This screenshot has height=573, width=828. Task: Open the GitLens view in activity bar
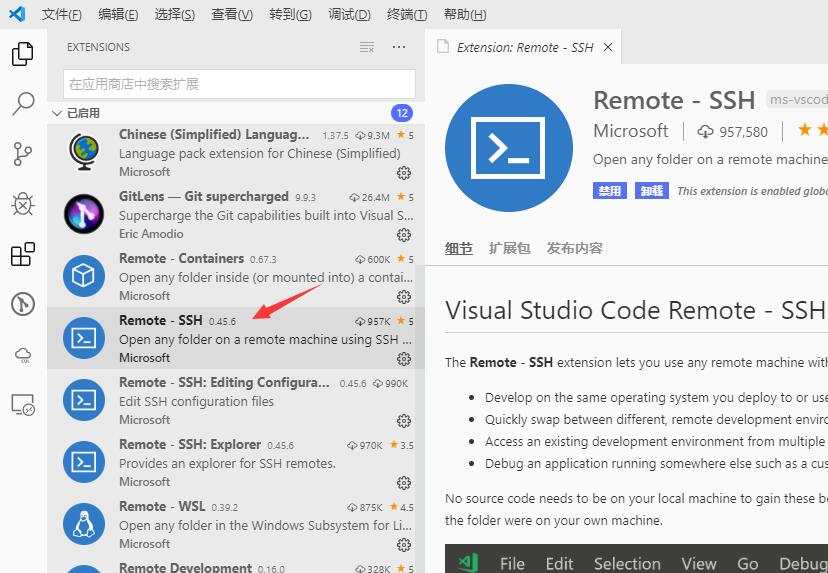click(x=23, y=304)
